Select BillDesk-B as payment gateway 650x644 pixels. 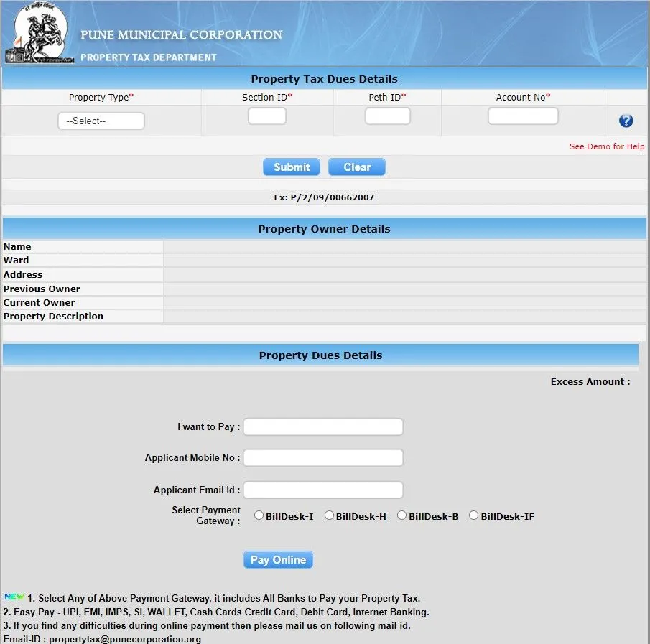[402, 515]
